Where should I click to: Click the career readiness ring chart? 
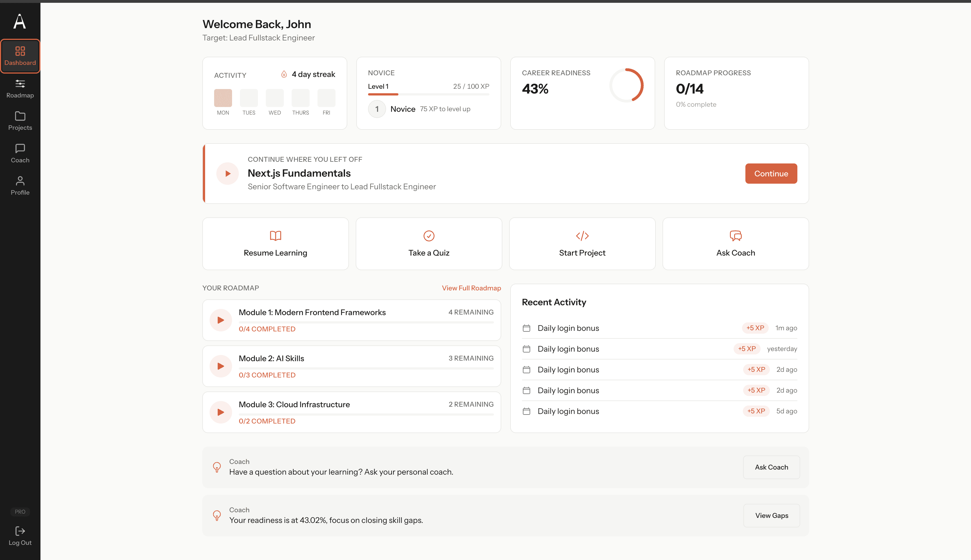[x=626, y=85]
